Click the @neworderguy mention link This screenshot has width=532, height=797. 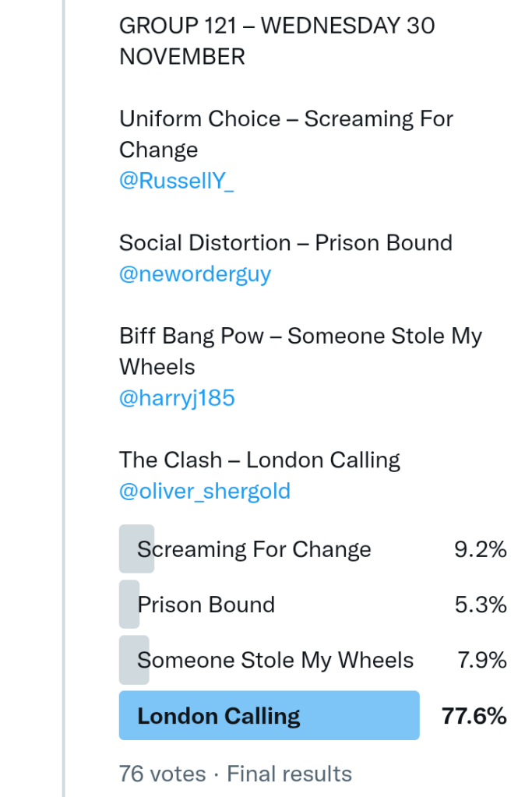click(x=195, y=274)
